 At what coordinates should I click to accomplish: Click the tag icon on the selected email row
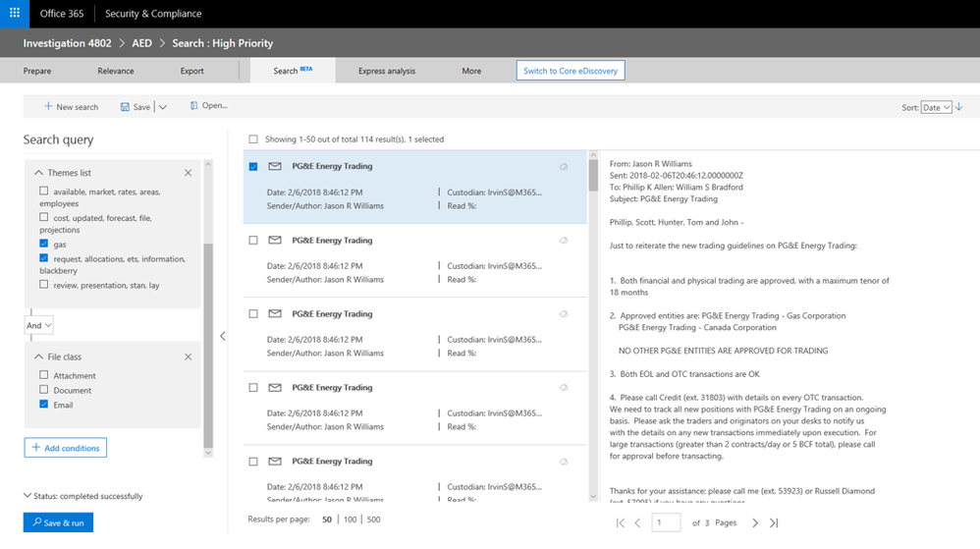[564, 167]
